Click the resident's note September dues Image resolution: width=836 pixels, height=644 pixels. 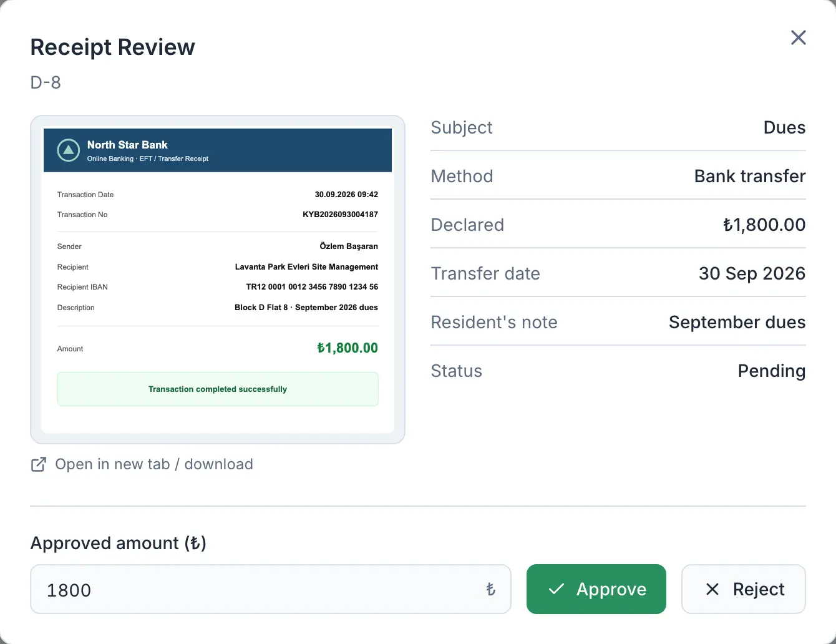tap(737, 322)
